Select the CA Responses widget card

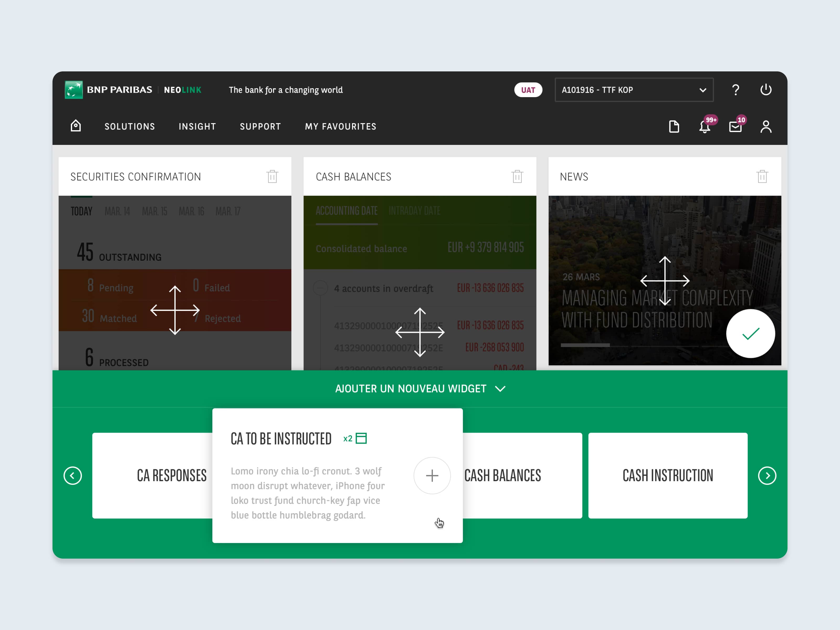tap(152, 475)
